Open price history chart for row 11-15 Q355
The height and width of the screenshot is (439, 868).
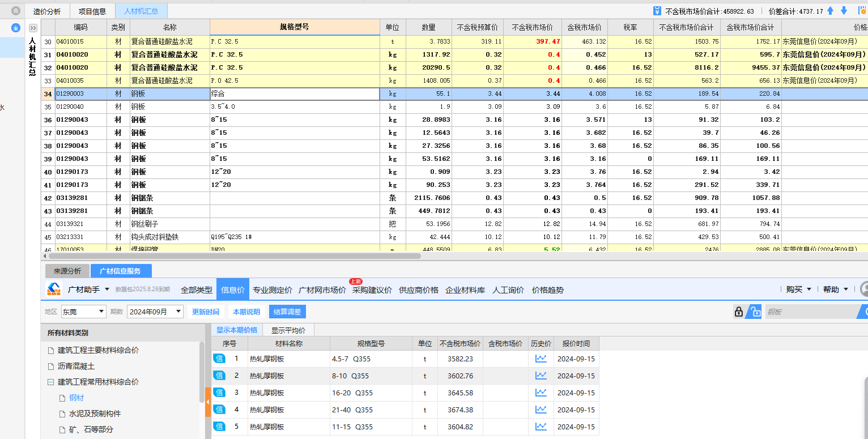click(x=541, y=427)
